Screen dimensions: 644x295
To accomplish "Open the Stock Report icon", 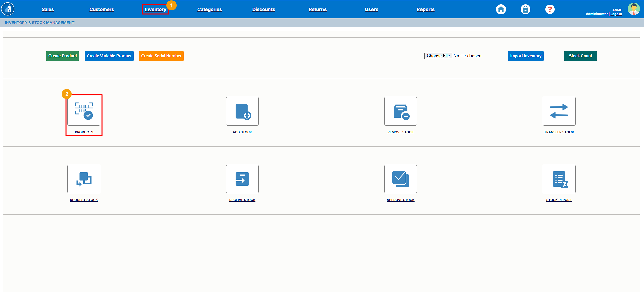I will pyautogui.click(x=559, y=179).
